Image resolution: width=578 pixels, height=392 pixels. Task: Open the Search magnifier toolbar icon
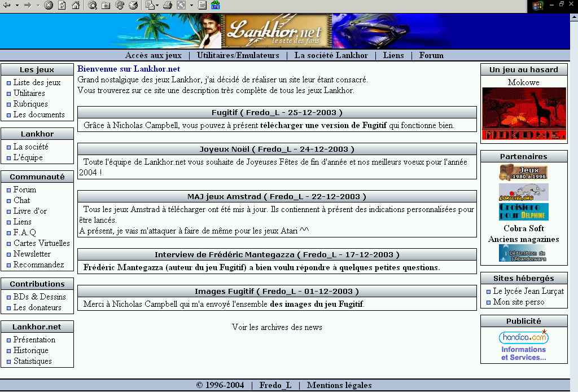click(x=93, y=6)
